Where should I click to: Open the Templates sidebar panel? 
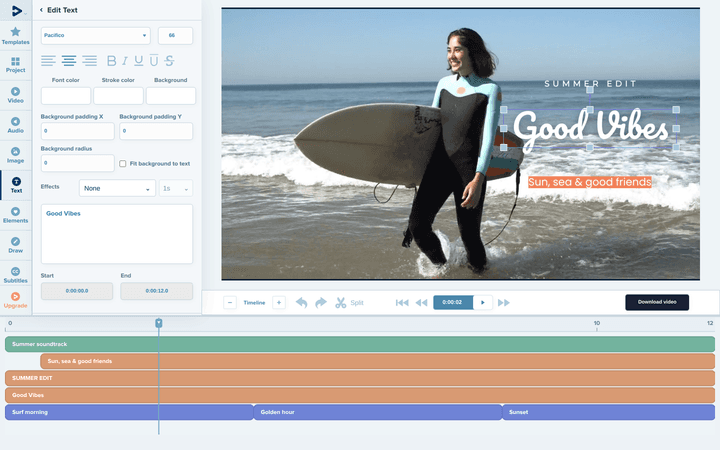[16, 36]
